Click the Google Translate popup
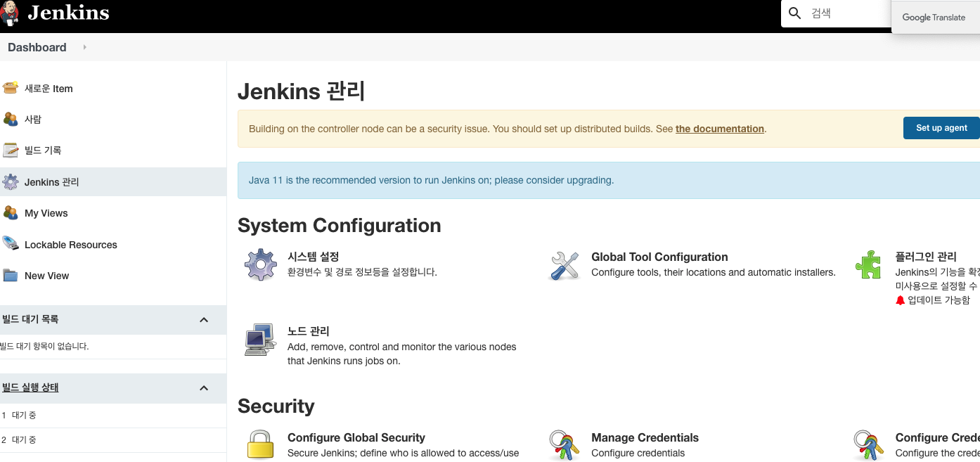This screenshot has height=462, width=980. 936,17
